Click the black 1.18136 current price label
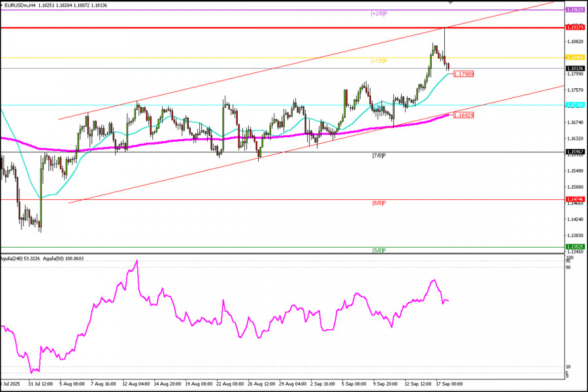The height and width of the screenshot is (392, 588). (x=575, y=69)
